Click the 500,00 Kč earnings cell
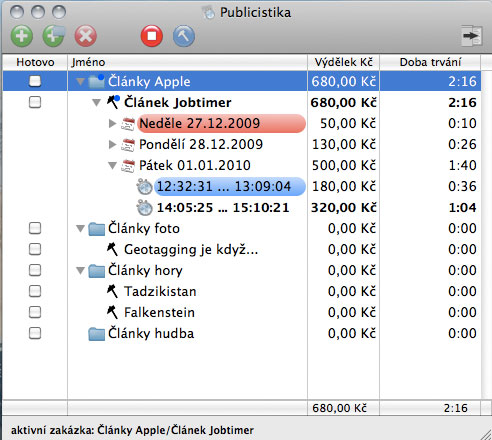492x440 pixels. tap(343, 165)
